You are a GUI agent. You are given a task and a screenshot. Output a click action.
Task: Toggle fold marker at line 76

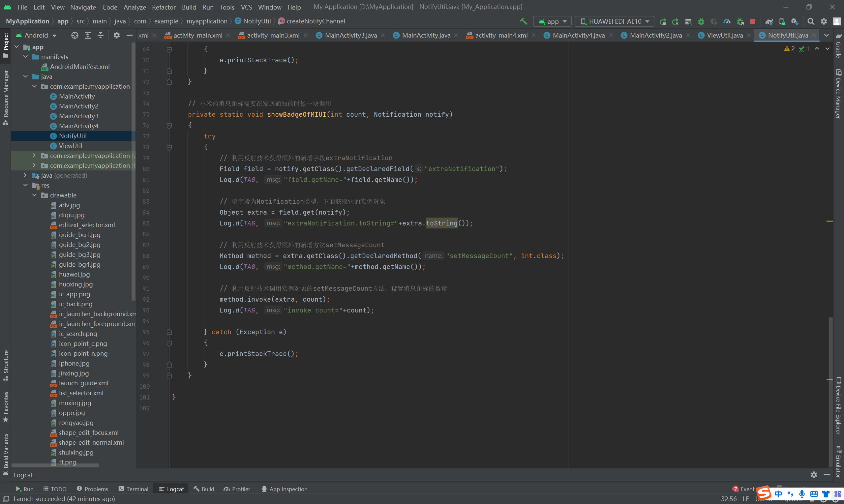[x=169, y=126]
